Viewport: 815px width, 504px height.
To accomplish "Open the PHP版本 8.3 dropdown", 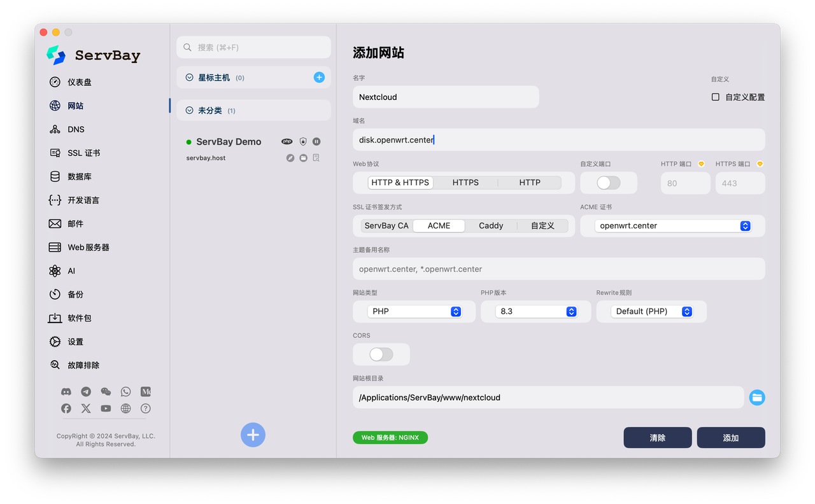I will (536, 311).
